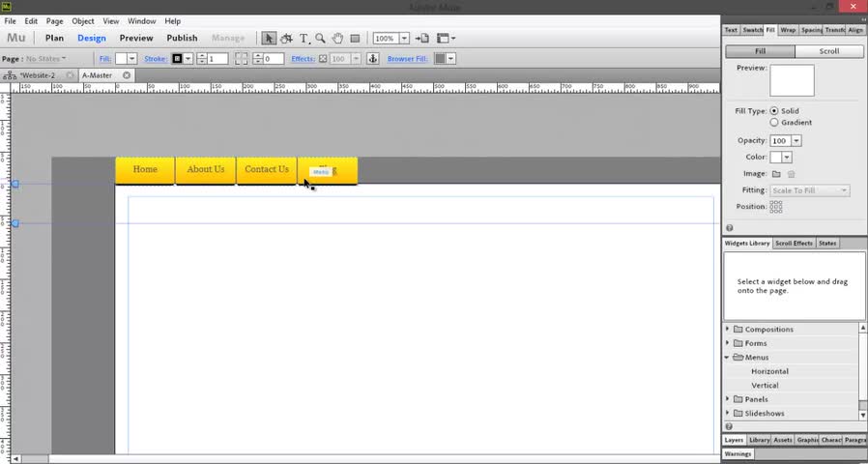Screen dimensions: 868x464
Task: Click the Publish button
Action: click(182, 39)
